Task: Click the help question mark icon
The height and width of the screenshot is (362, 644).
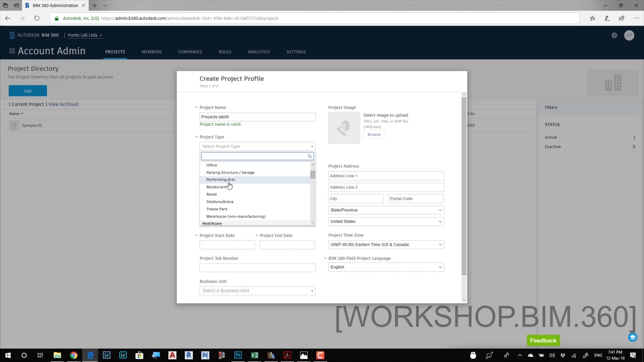Action: click(614, 36)
